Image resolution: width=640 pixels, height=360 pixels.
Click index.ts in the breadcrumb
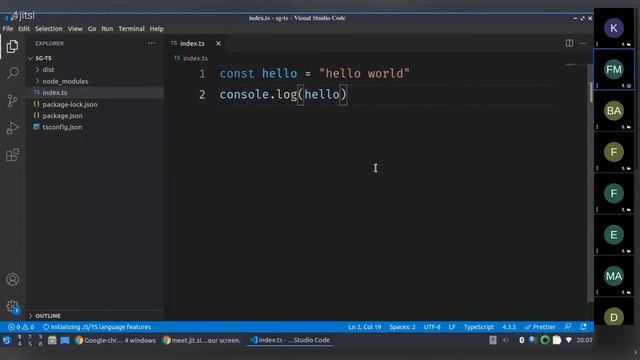[195, 58]
